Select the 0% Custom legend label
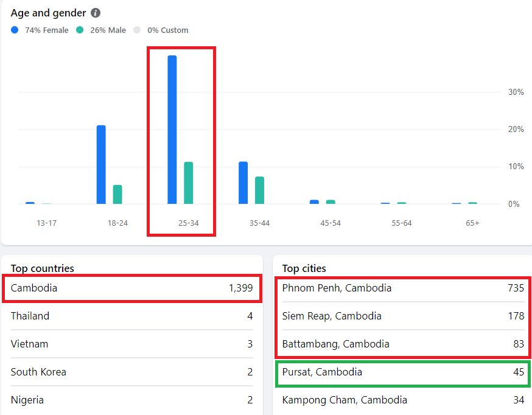The width and height of the screenshot is (532, 415). click(167, 30)
